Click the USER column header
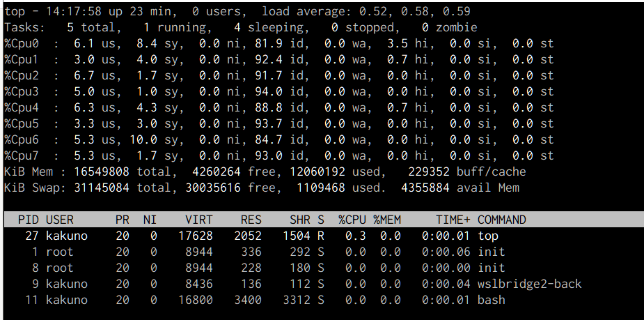 tap(60, 220)
